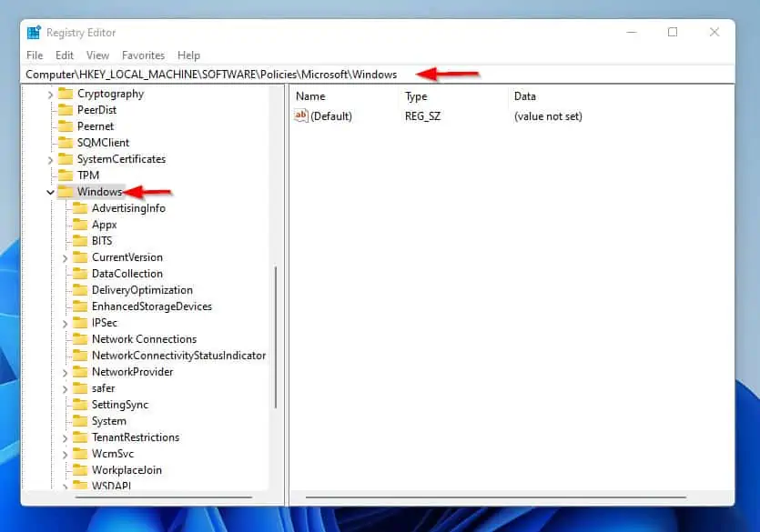Click the AdvertisingInfo folder icon
The width and height of the screenshot is (760, 532).
coord(80,208)
